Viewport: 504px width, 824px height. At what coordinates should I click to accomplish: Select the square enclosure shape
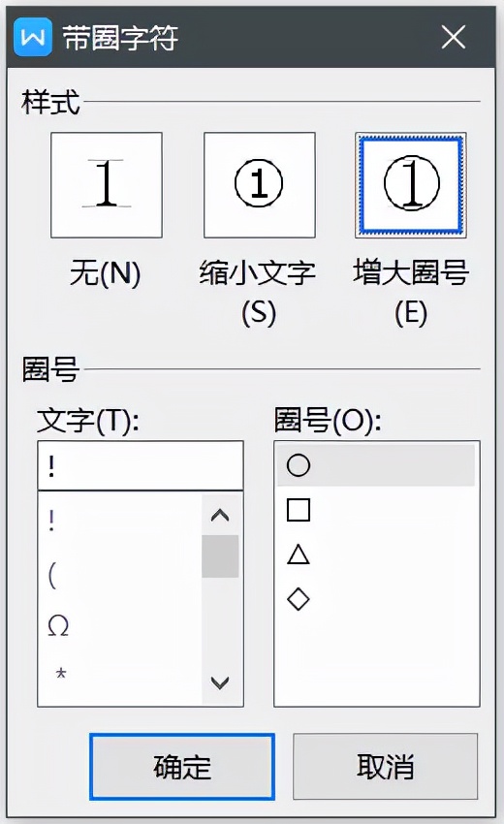(x=299, y=510)
